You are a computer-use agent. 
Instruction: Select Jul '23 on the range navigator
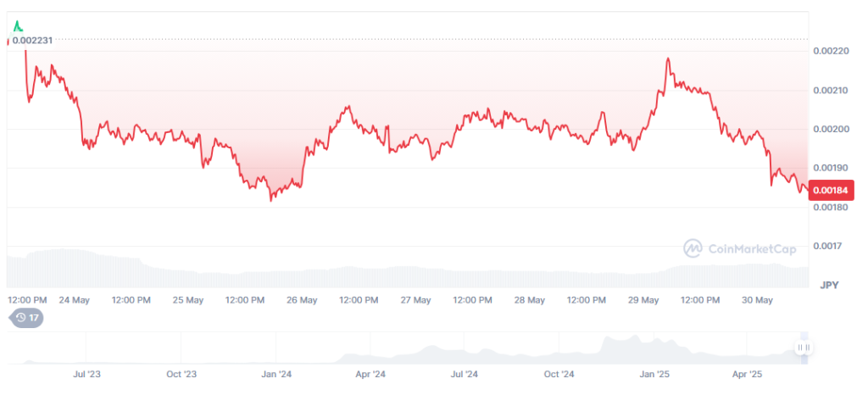[x=87, y=374]
